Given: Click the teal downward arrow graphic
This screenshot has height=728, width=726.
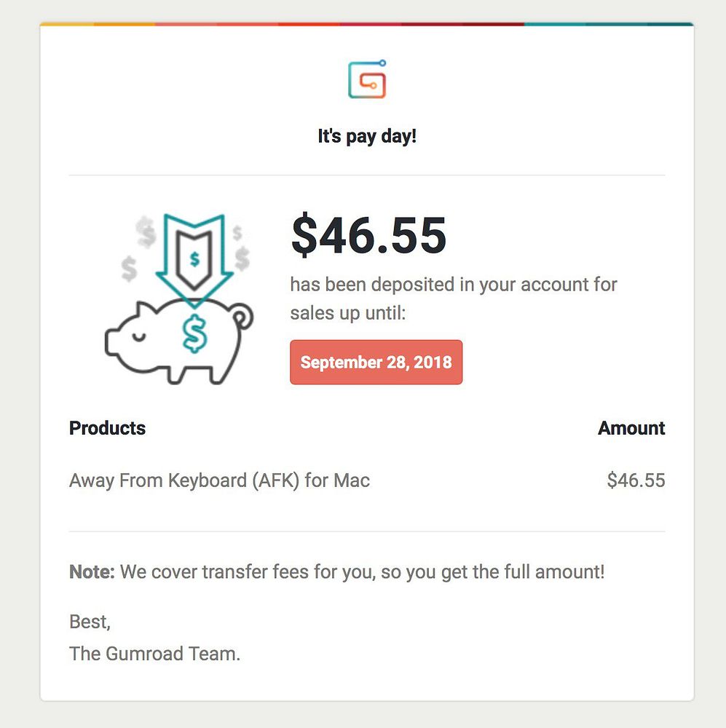Looking at the screenshot, I should (x=194, y=260).
